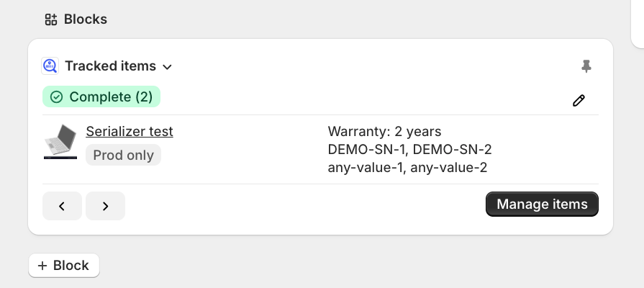The image size is (644, 288).
Task: Add a new block with Block button
Action: pyautogui.click(x=64, y=266)
